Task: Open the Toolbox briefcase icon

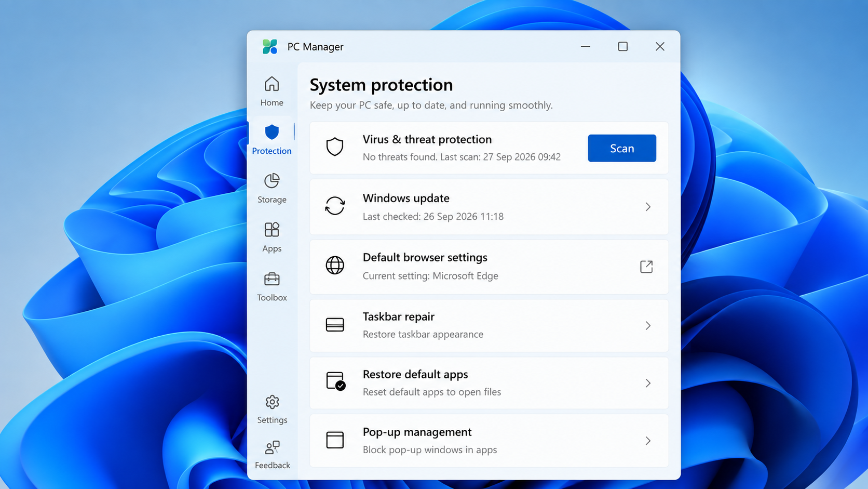Action: tap(272, 279)
